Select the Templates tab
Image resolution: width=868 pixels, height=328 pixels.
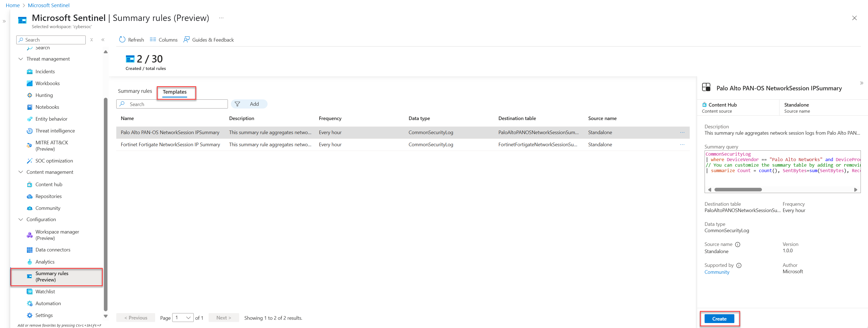pos(174,92)
